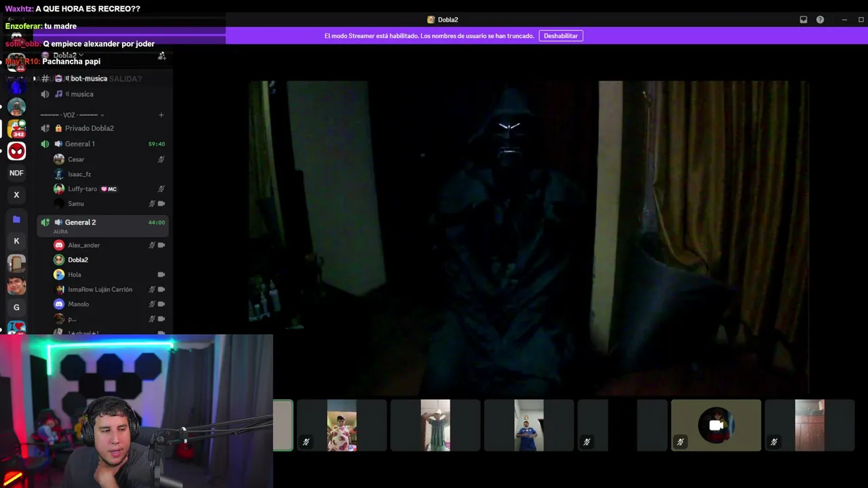Open the G server
868x488 pixels.
tap(16, 308)
